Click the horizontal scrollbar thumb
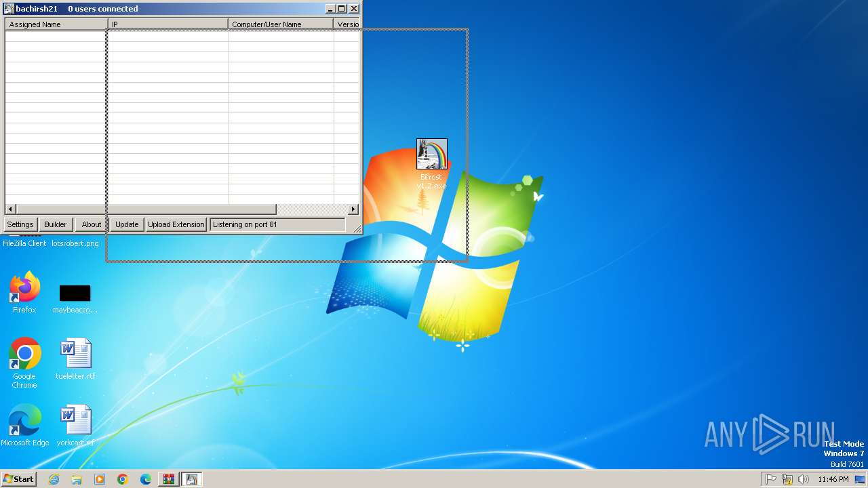The image size is (868, 488). tap(146, 209)
